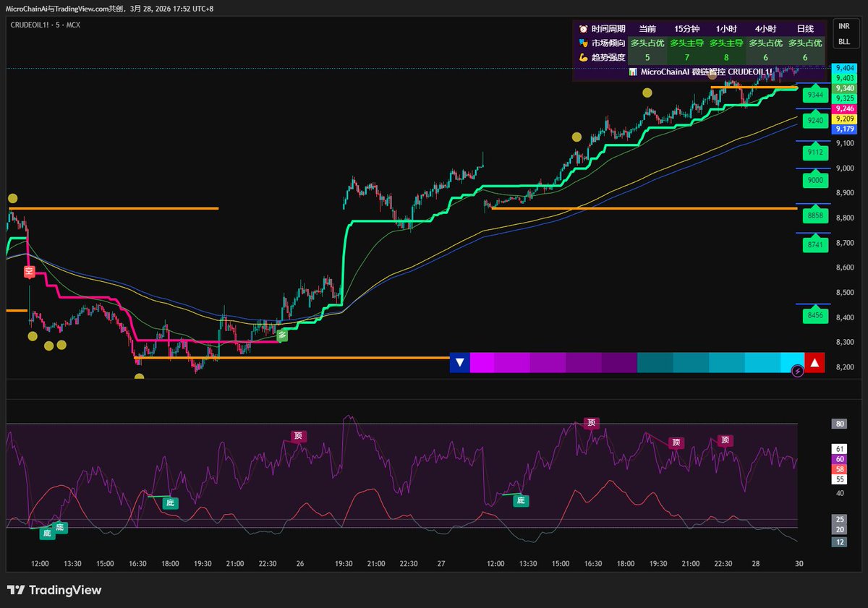This screenshot has height=608, width=868.
Task: Click the purple 60 oscillator value label
Action: tap(839, 459)
